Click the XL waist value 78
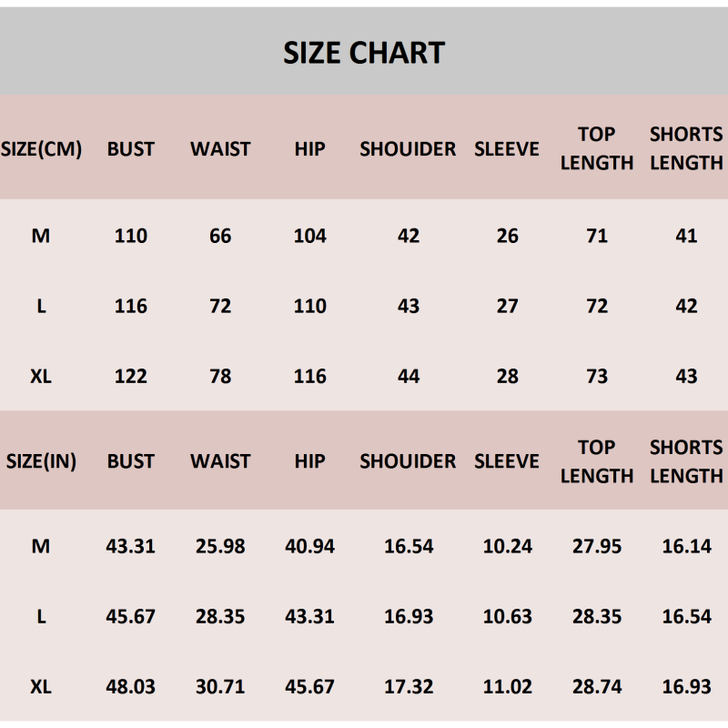This screenshot has height=728, width=728. pyautogui.click(x=220, y=377)
